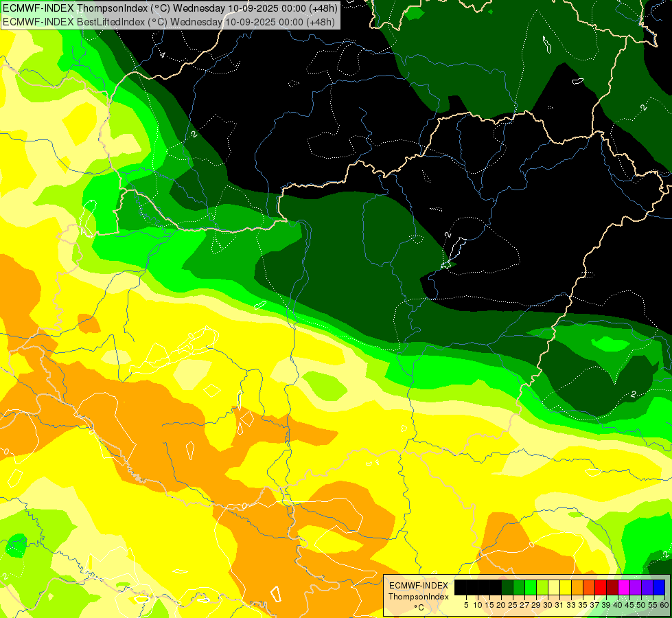The height and width of the screenshot is (618, 672).
Task: Click the legend value 33
Action: 571,605
